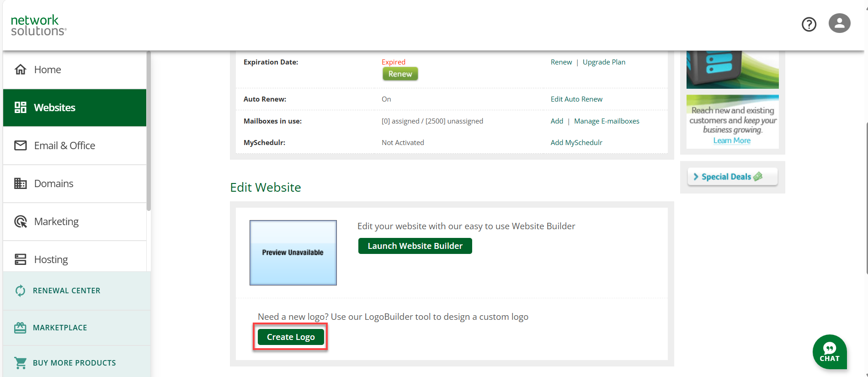Click Launch Website Builder button

click(415, 246)
